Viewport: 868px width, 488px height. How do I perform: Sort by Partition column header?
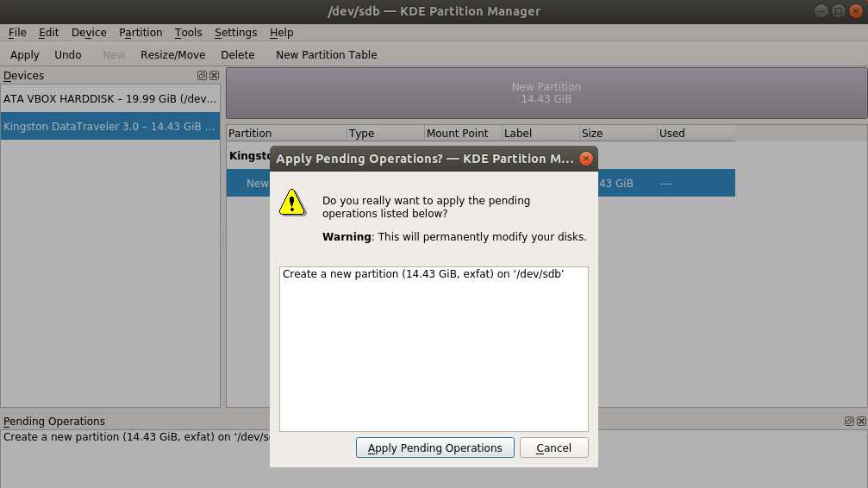tap(286, 133)
